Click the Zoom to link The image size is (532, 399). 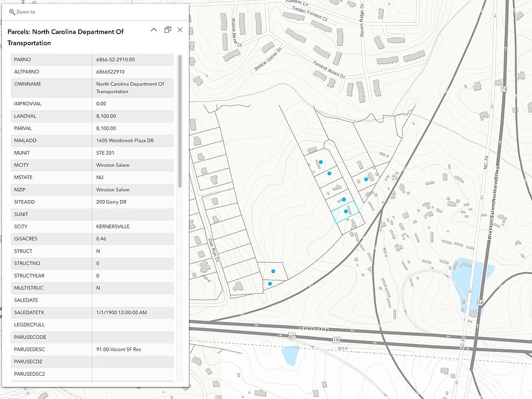click(22, 12)
